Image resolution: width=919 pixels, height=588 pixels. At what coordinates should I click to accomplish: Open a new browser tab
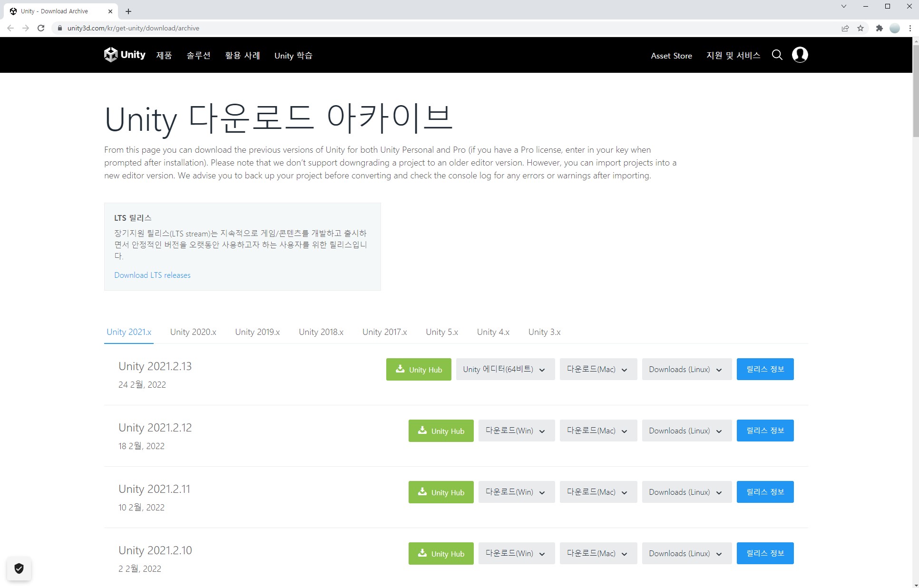click(128, 11)
